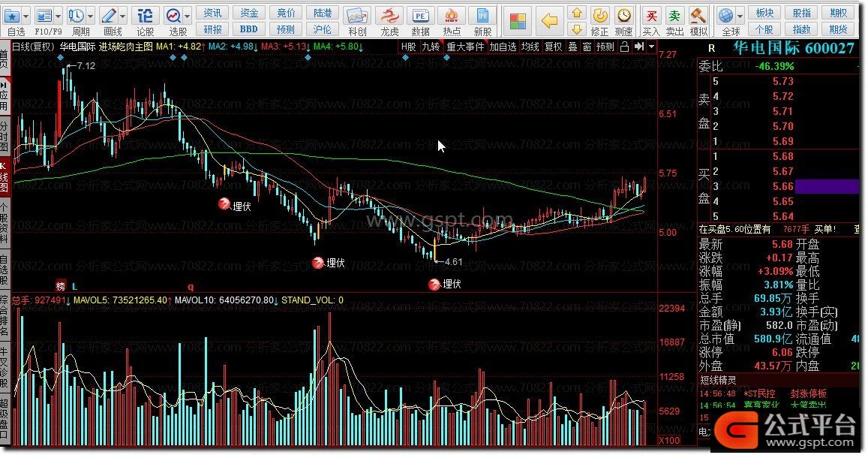This screenshot has width=868, height=455.
Task: Expand the F10/F9 dropdown arrow
Action: (58, 16)
